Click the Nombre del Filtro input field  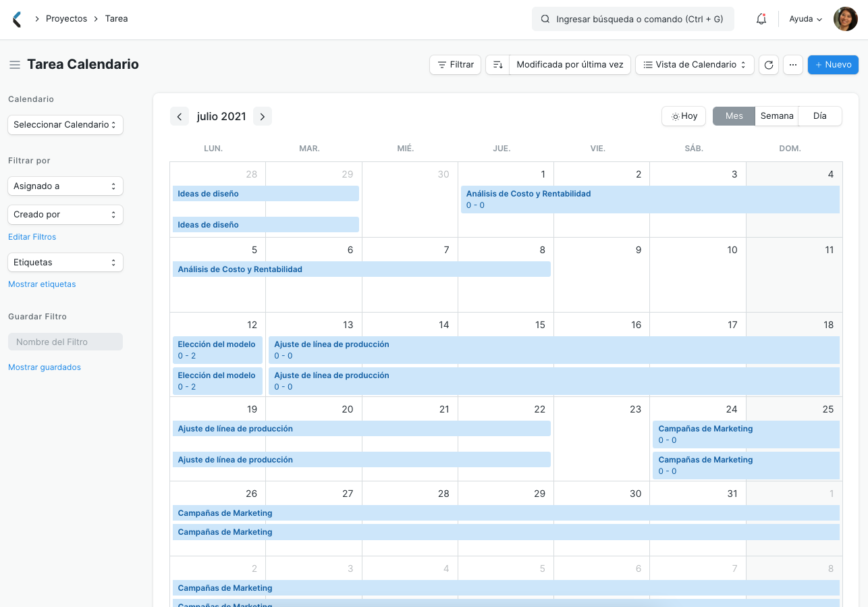(x=65, y=341)
